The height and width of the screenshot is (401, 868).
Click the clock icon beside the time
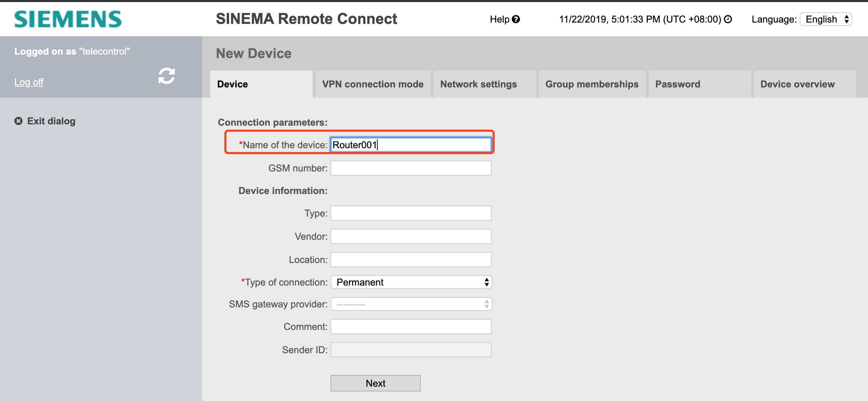click(728, 19)
